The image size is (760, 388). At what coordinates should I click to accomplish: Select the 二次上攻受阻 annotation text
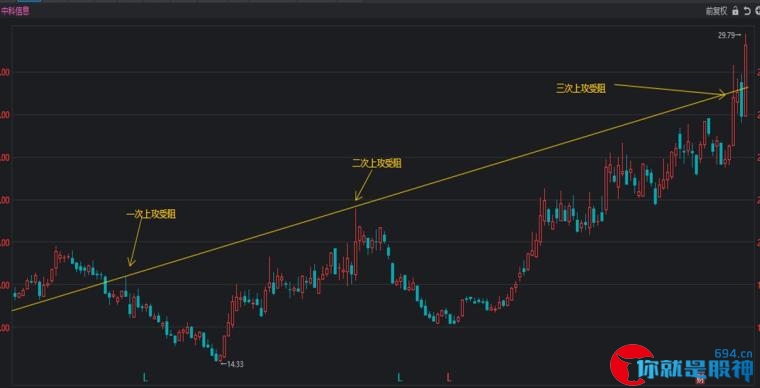[x=377, y=164]
